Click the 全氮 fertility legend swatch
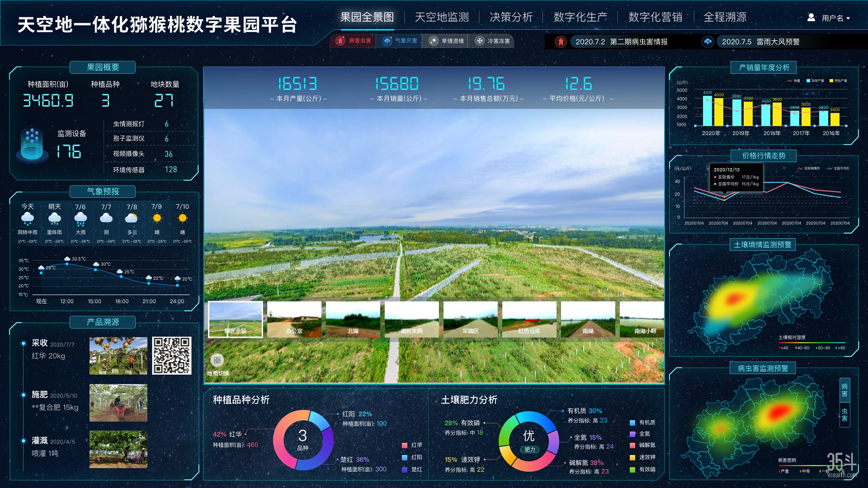The image size is (868, 488). 633,434
